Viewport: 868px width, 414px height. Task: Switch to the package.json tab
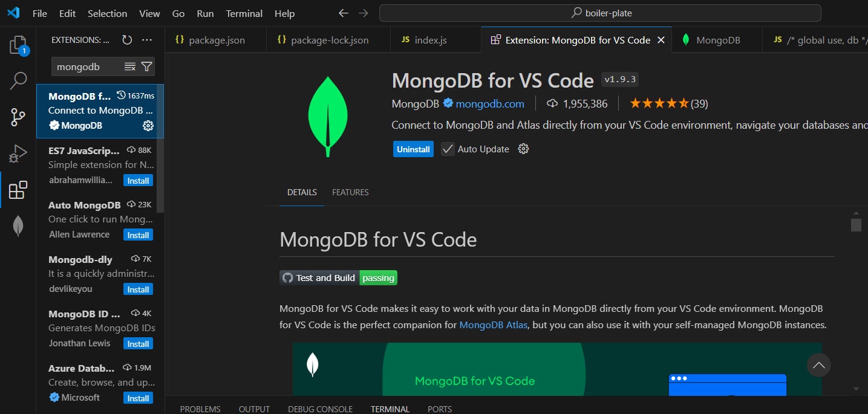215,40
